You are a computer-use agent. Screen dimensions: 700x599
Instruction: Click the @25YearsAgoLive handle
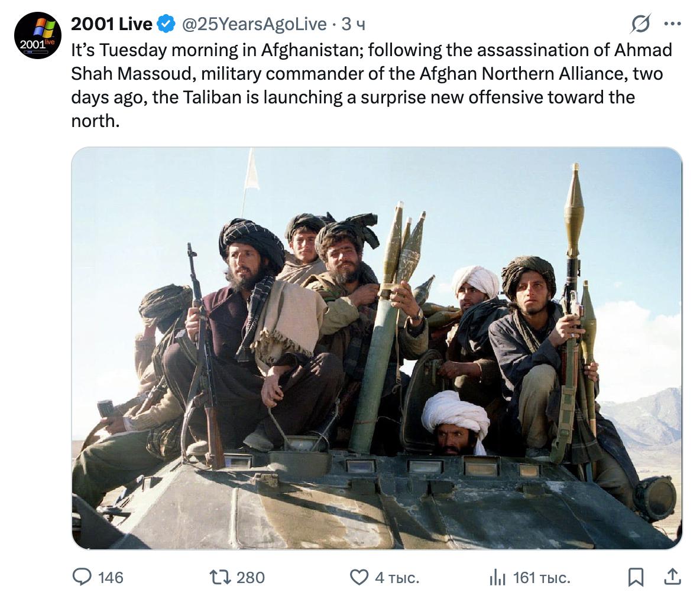(254, 24)
